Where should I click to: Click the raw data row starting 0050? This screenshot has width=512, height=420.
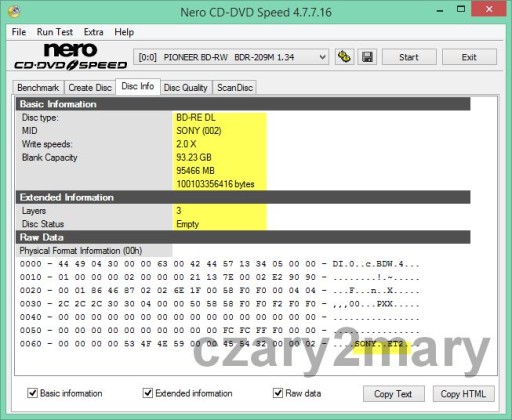coord(219,331)
